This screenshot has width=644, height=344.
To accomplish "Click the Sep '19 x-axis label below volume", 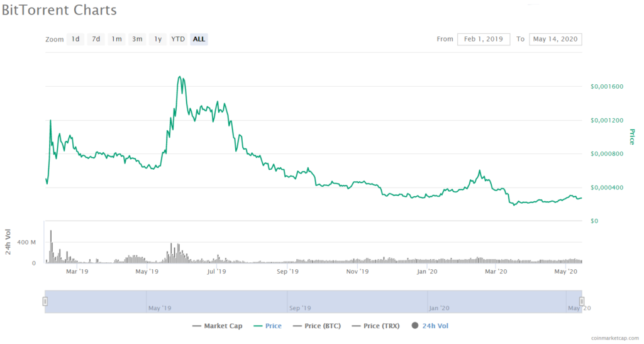I will (287, 271).
